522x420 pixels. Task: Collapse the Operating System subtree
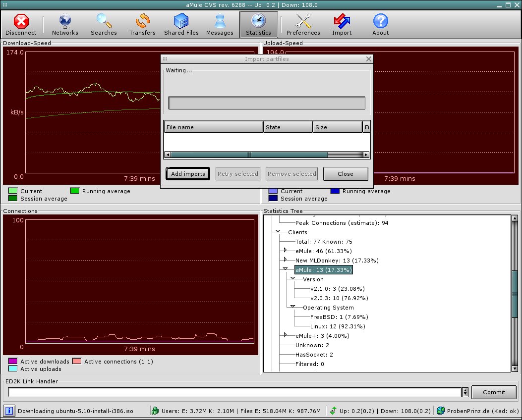(292, 307)
